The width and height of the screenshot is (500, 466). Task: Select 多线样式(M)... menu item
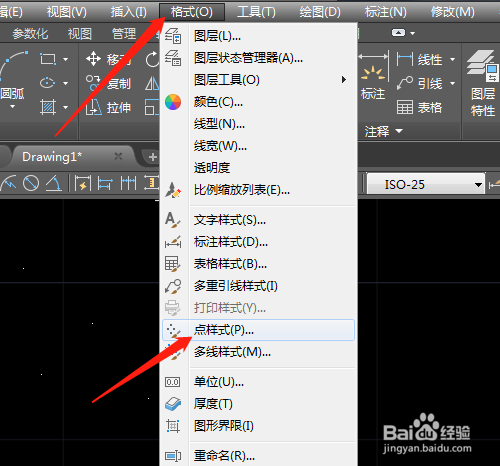tap(258, 352)
